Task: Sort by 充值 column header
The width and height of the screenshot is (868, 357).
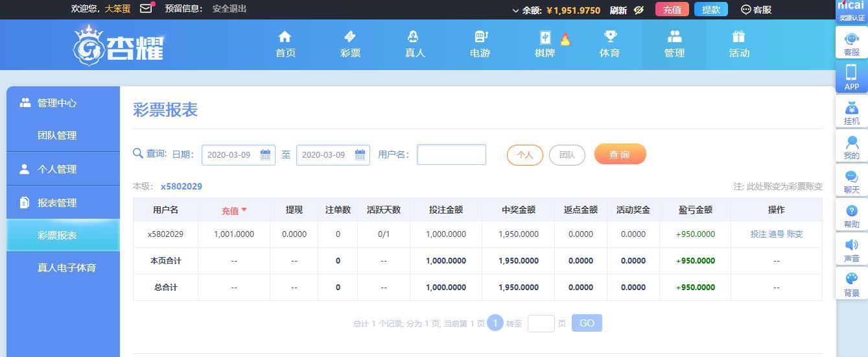Action: [234, 210]
